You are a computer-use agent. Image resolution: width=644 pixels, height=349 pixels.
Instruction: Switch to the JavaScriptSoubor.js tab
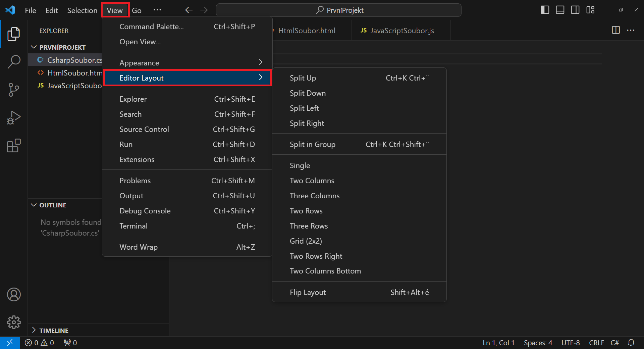(x=401, y=30)
